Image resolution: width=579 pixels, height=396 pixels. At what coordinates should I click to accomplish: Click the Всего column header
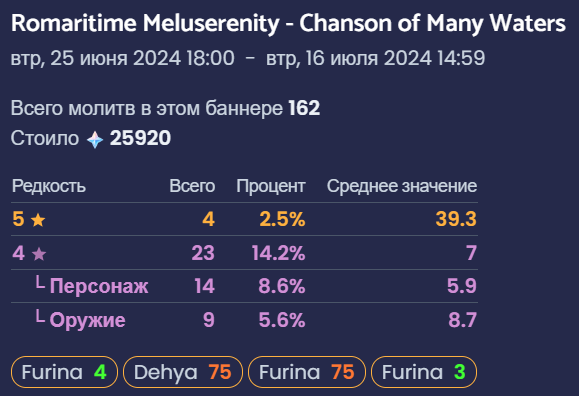click(x=192, y=186)
